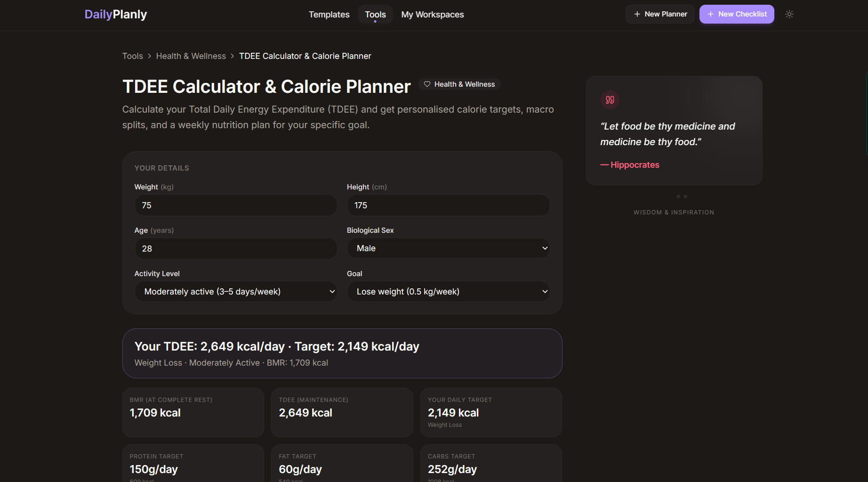Create a New Planner

660,14
